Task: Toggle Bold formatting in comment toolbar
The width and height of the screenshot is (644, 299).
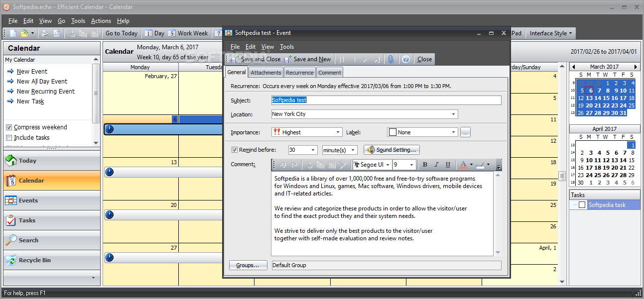Action: (x=425, y=165)
